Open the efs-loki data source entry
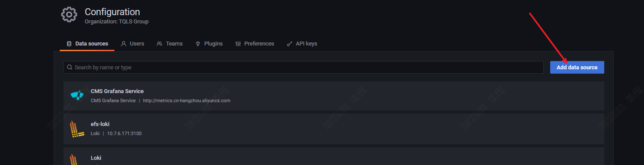Viewport: 644px width, 165px height. [x=334, y=129]
